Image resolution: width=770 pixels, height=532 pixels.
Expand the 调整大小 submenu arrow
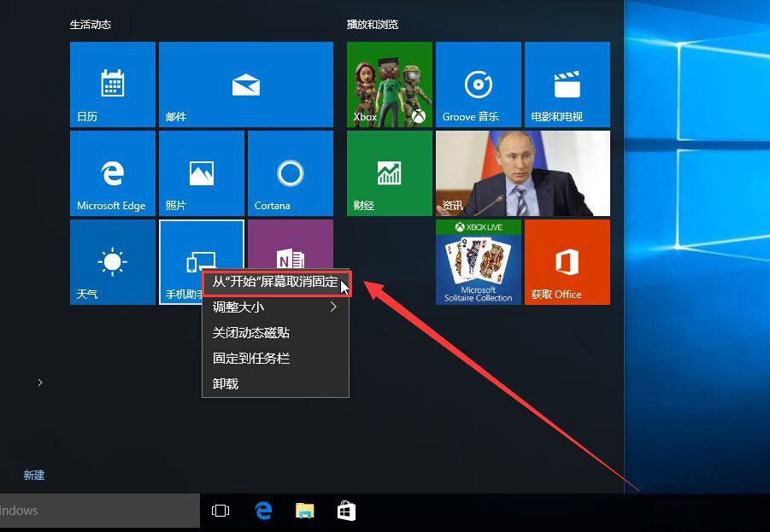333,307
